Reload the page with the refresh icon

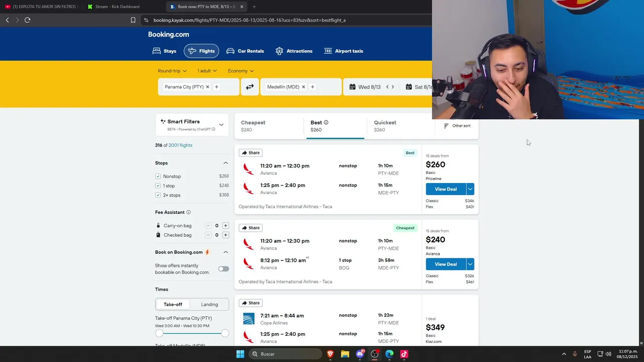tap(28, 20)
